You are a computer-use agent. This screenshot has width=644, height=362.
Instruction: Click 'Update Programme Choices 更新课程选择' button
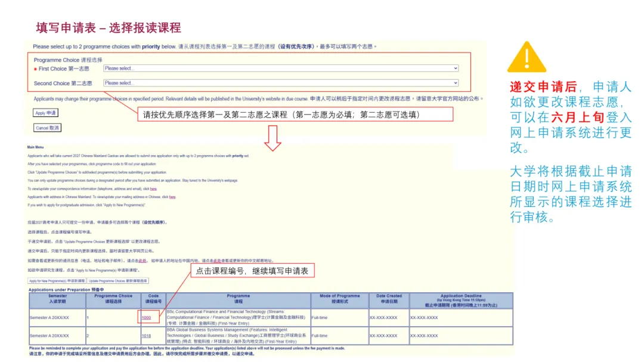click(x=118, y=281)
